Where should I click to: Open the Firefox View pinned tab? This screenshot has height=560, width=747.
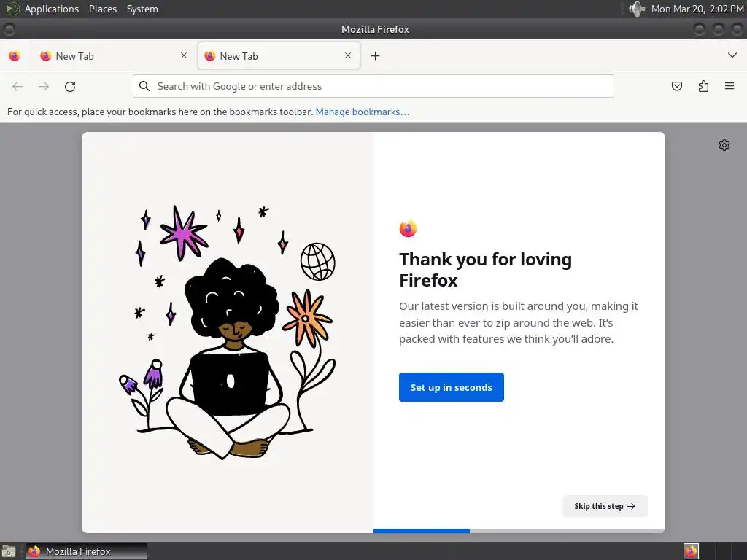click(x=15, y=55)
